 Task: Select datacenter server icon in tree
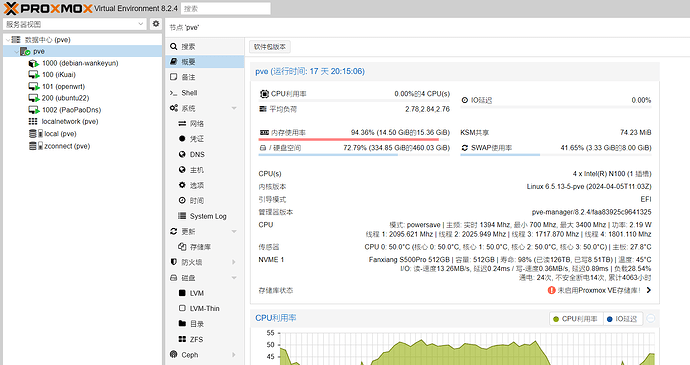pos(16,40)
